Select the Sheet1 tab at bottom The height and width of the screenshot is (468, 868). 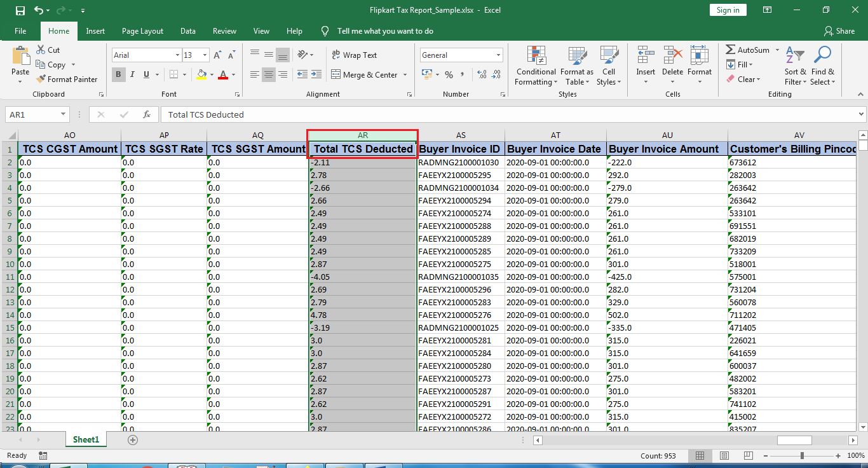(x=85, y=439)
